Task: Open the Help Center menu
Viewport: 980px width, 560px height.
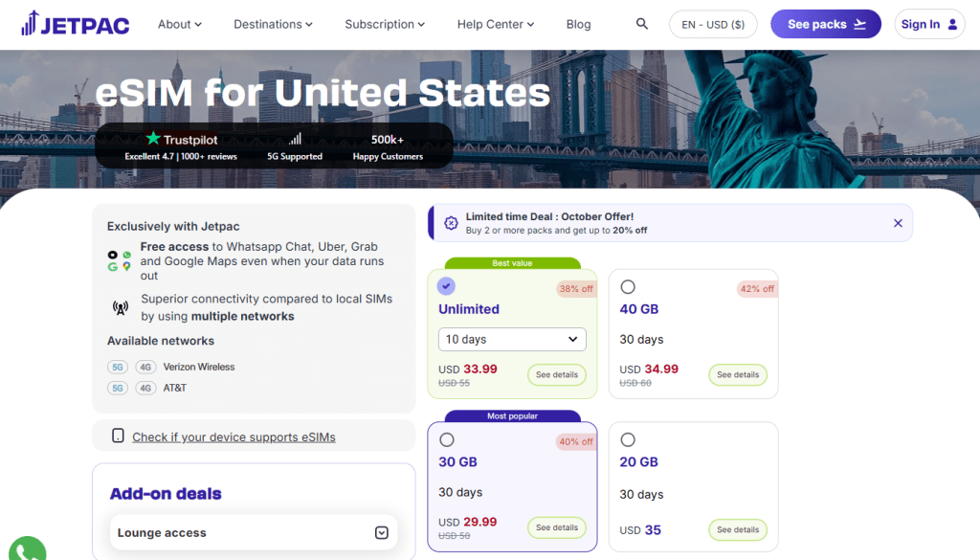Action: 496,24
